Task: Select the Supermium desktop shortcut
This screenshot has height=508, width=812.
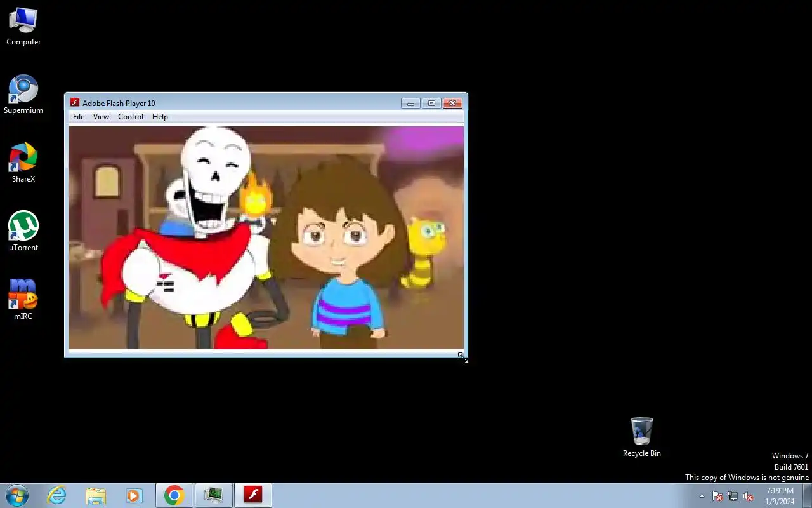Action: (x=23, y=95)
